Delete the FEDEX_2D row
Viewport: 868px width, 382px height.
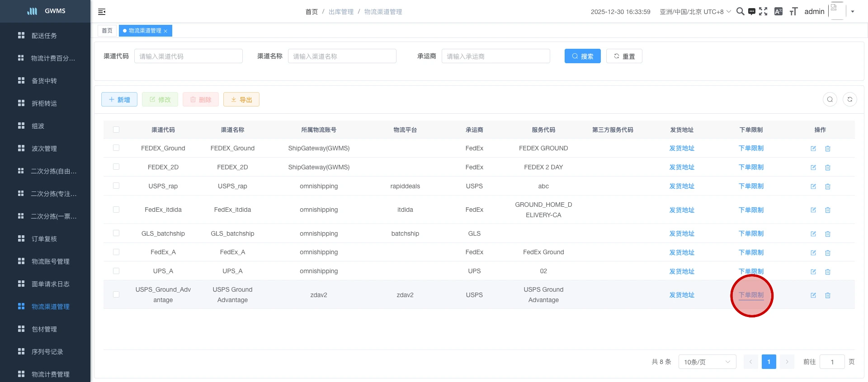point(828,168)
